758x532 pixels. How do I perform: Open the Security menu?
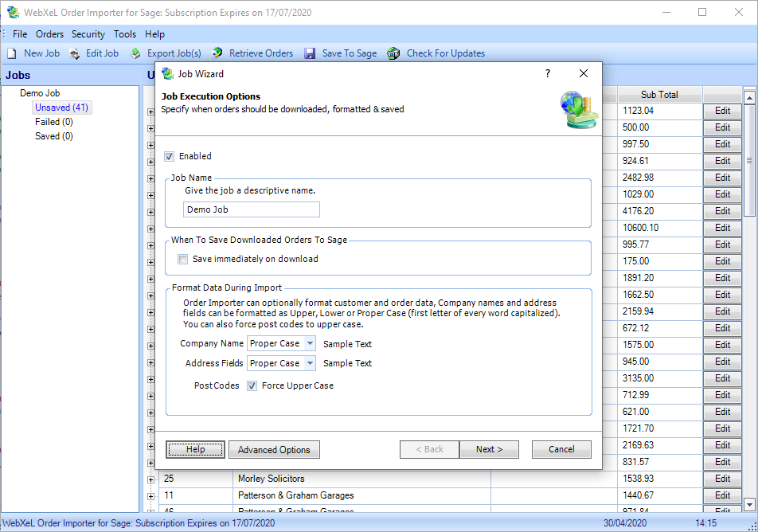88,34
